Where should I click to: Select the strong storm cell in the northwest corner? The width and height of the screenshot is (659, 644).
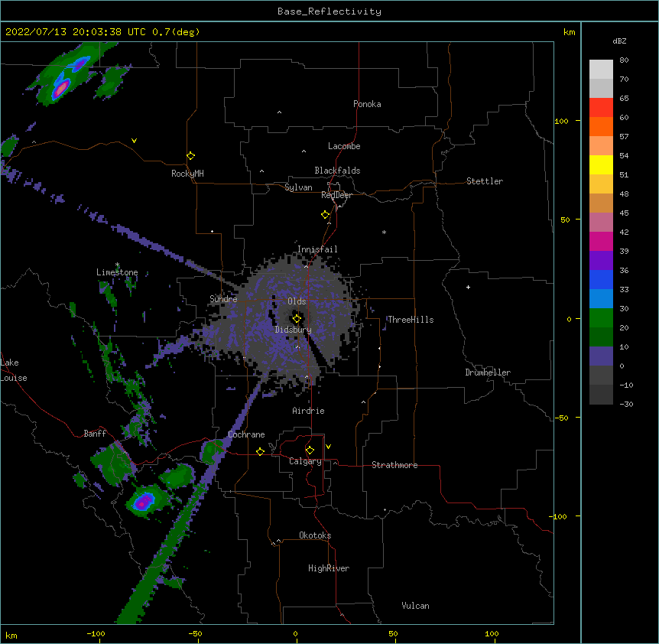click(x=62, y=87)
